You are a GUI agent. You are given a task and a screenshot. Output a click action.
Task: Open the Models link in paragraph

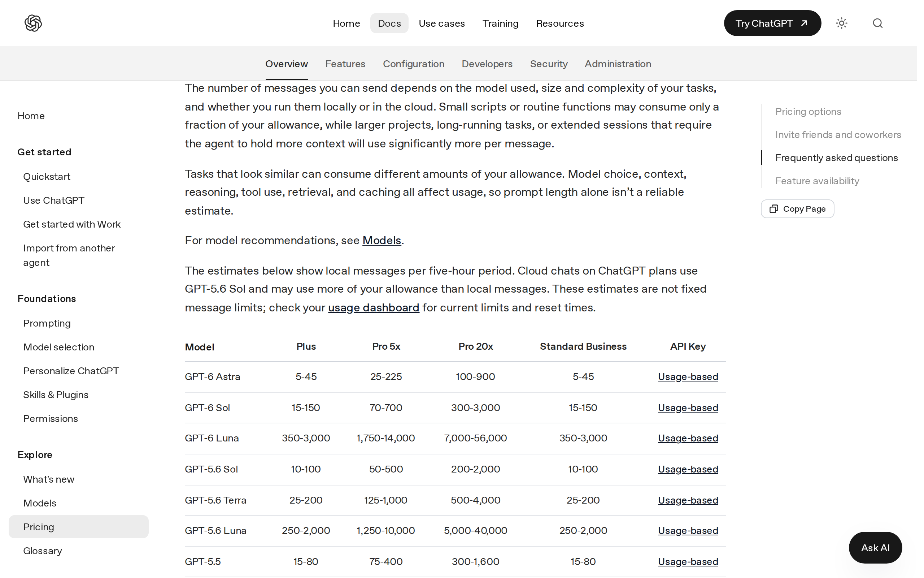(x=382, y=241)
